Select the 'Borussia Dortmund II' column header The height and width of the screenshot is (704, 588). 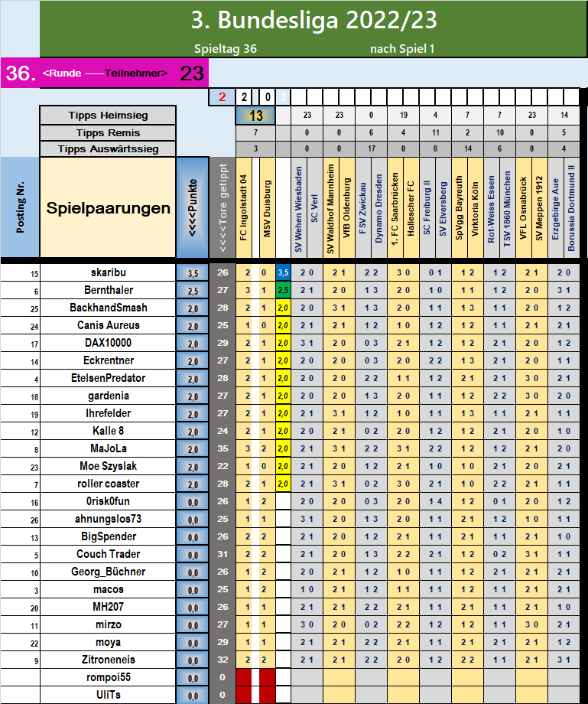click(x=571, y=207)
